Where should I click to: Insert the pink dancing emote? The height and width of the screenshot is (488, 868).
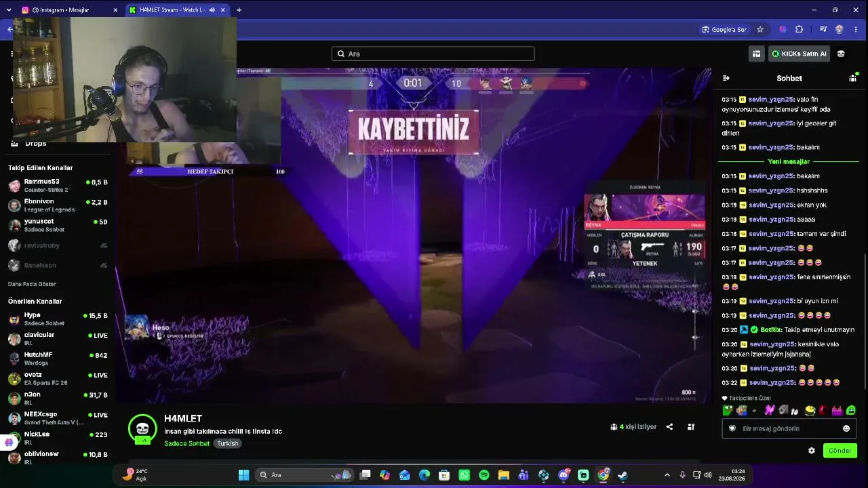769,410
